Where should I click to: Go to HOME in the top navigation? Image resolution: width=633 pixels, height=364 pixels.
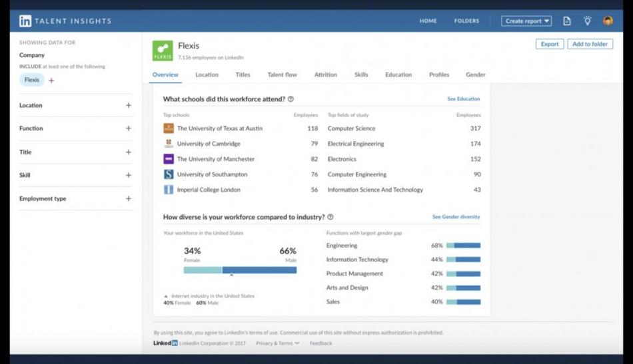tap(428, 21)
